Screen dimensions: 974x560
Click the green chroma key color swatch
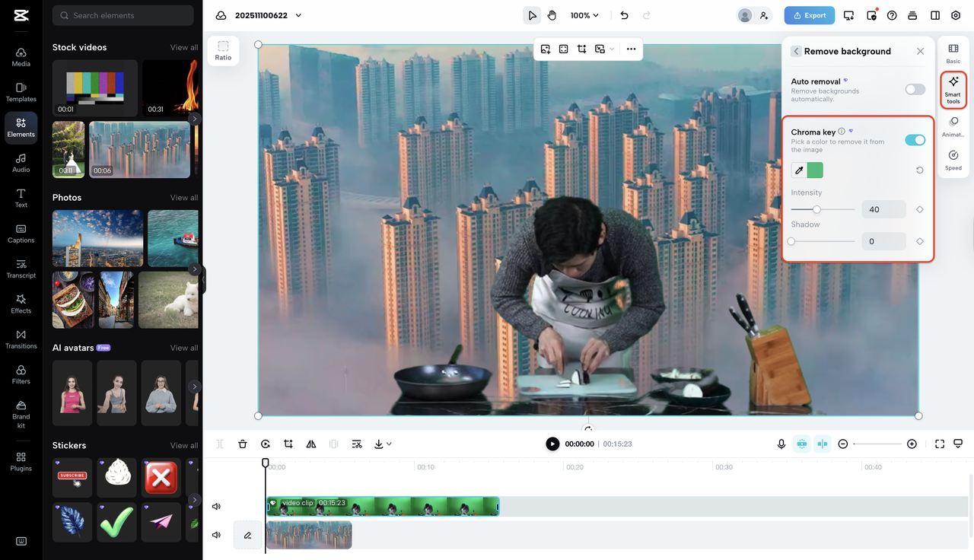coord(815,170)
